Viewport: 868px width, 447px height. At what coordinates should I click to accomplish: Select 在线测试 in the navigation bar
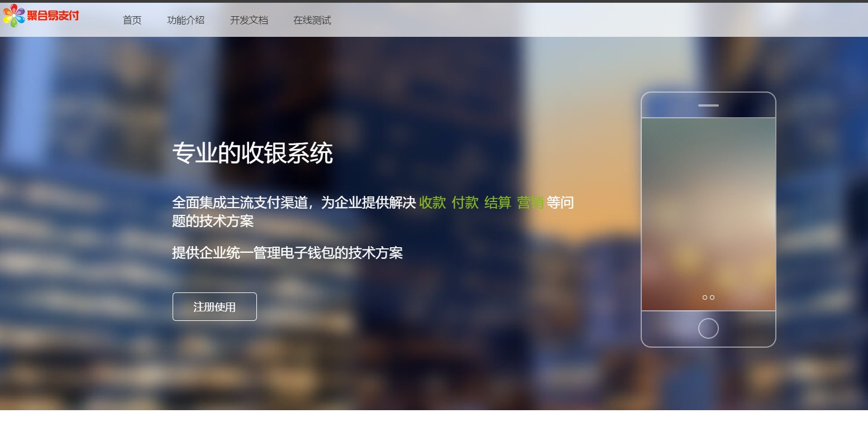(312, 20)
